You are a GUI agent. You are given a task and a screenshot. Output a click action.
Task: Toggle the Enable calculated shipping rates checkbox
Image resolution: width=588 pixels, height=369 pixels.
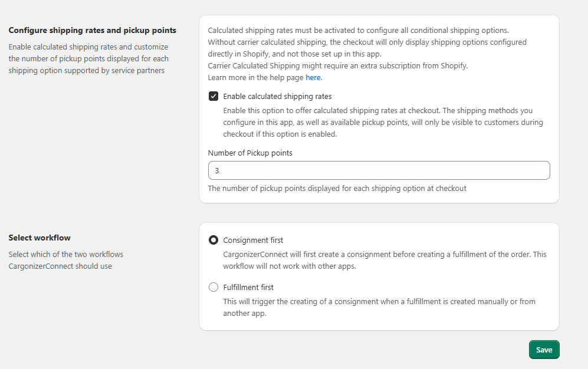(213, 97)
